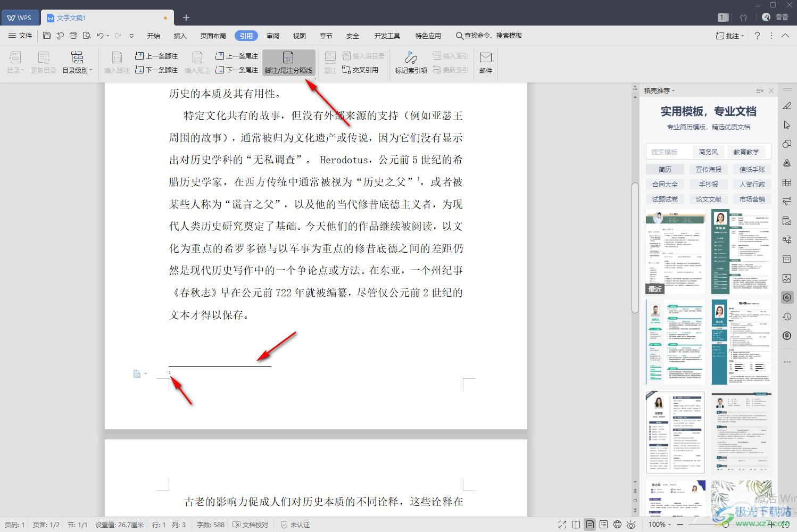Open footnote page options icon dropdown
Viewport: 797px width, 532px height.
[x=140, y=374]
